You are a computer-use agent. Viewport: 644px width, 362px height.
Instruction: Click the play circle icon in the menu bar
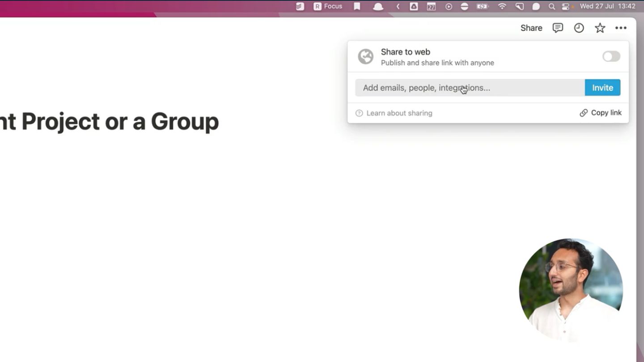click(449, 6)
